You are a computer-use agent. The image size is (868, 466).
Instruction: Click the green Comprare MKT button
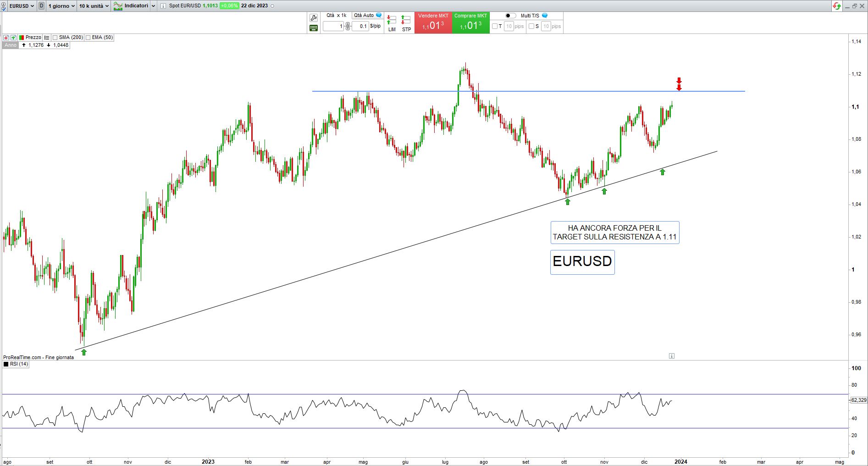[470, 23]
